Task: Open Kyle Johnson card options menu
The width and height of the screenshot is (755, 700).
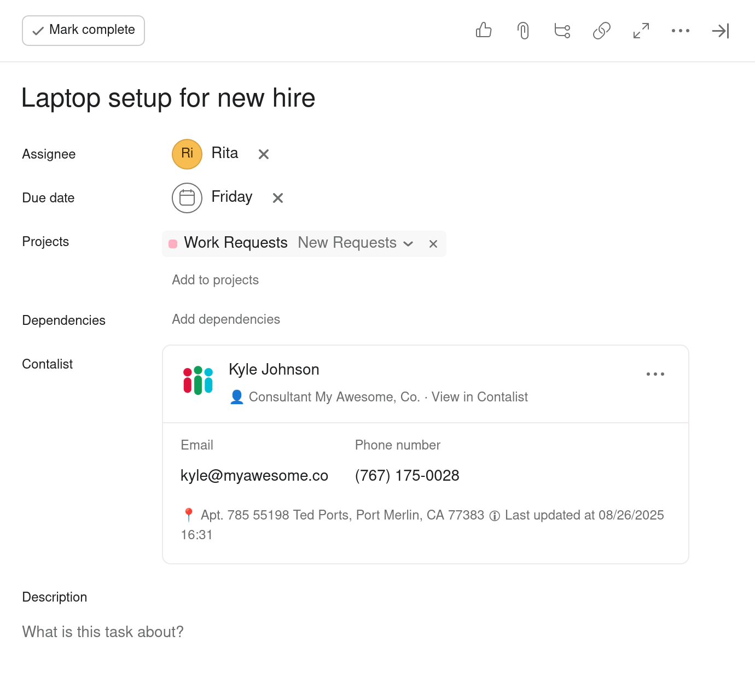Action: tap(655, 374)
